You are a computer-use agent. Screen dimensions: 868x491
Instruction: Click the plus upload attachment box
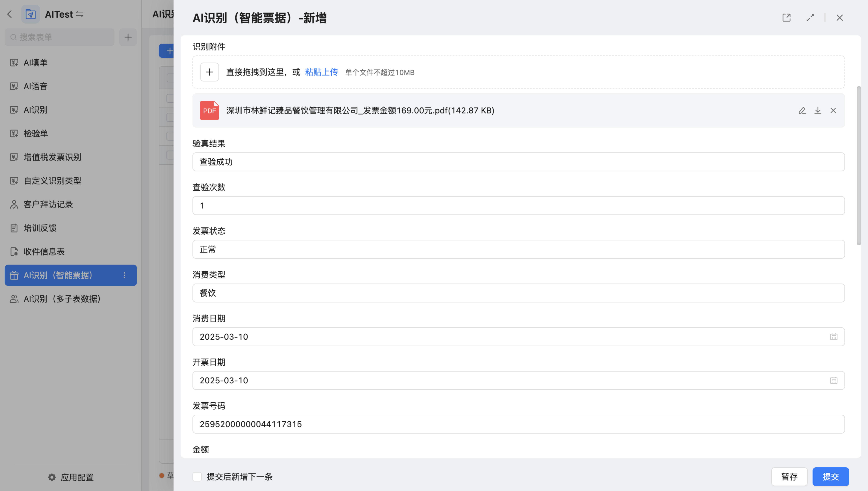click(x=209, y=72)
